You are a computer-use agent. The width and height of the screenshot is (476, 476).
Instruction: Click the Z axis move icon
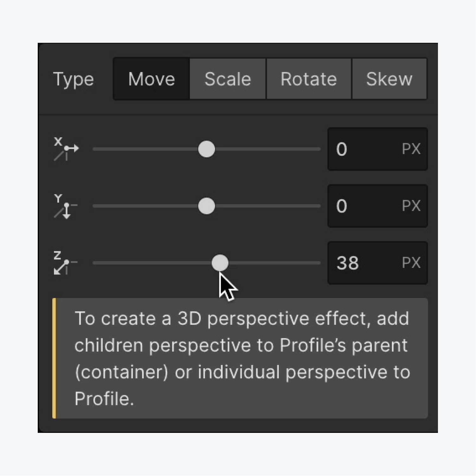(x=65, y=263)
